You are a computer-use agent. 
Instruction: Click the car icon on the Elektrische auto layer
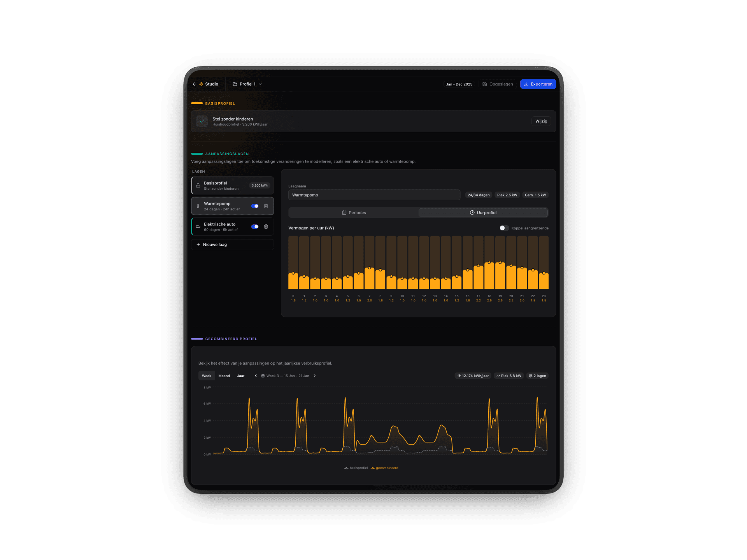198,226
